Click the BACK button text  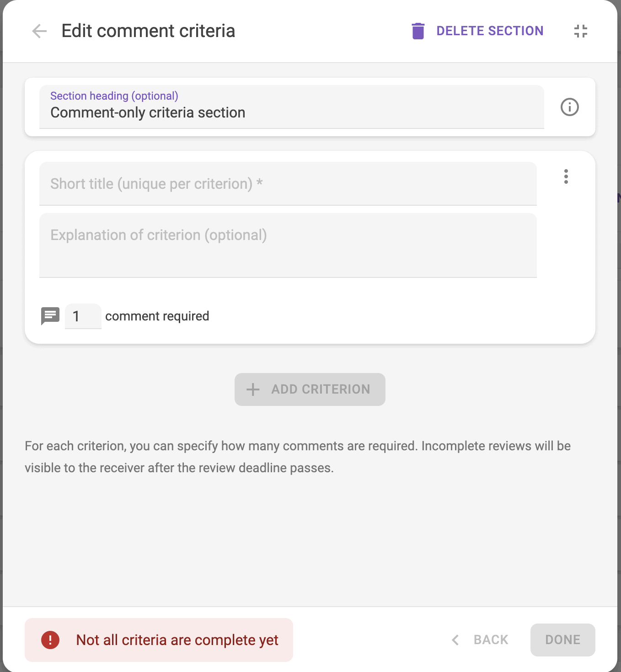pyautogui.click(x=491, y=640)
